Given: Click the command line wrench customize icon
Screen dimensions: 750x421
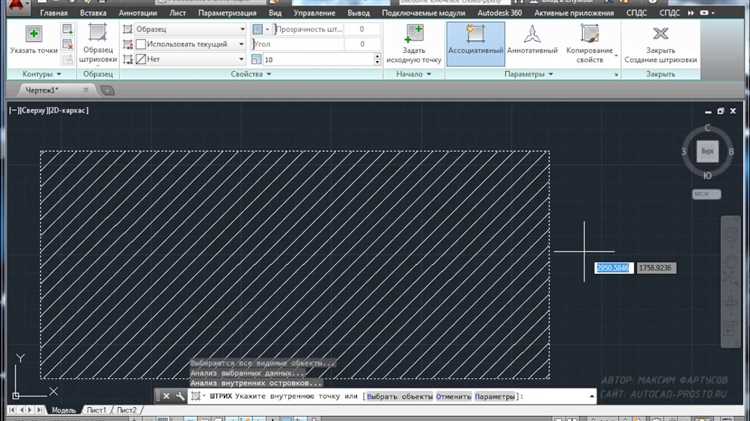Looking at the screenshot, I should coord(180,396).
